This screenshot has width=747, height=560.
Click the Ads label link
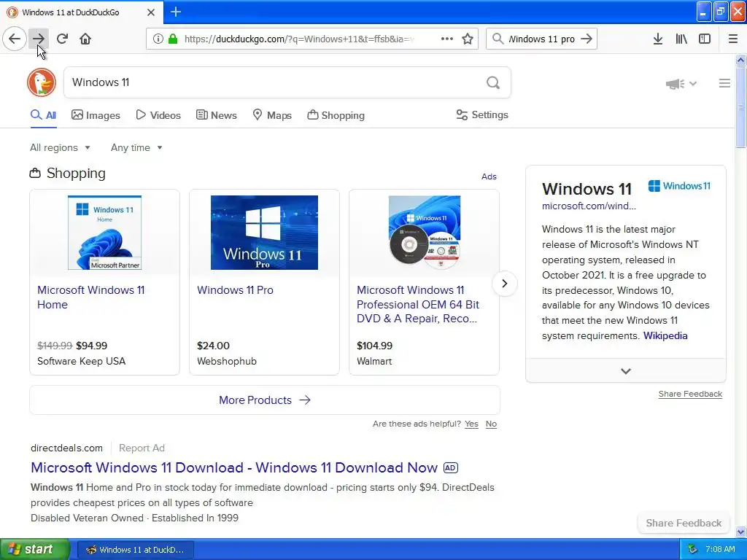click(489, 176)
